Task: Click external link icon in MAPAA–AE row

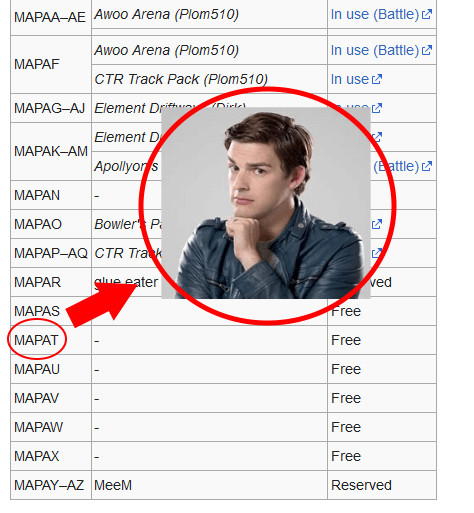Action: coord(427,15)
